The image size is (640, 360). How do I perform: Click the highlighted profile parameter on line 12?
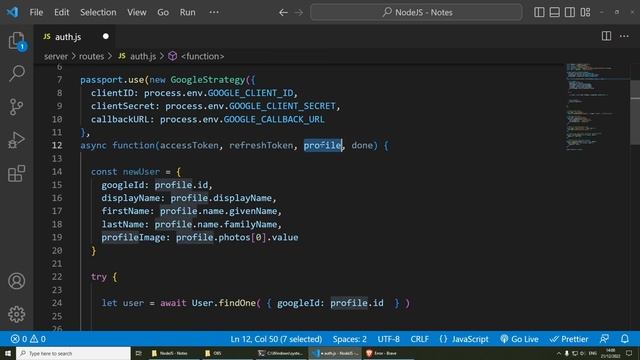(322, 145)
